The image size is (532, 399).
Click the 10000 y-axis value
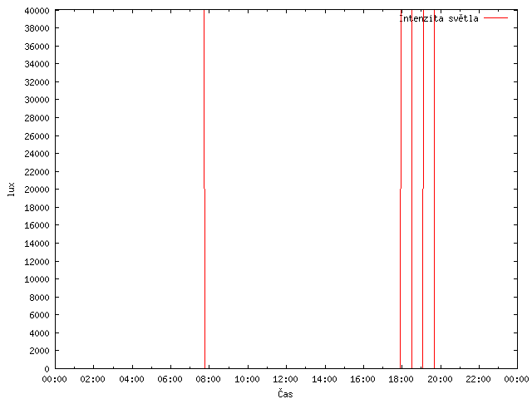[37, 279]
